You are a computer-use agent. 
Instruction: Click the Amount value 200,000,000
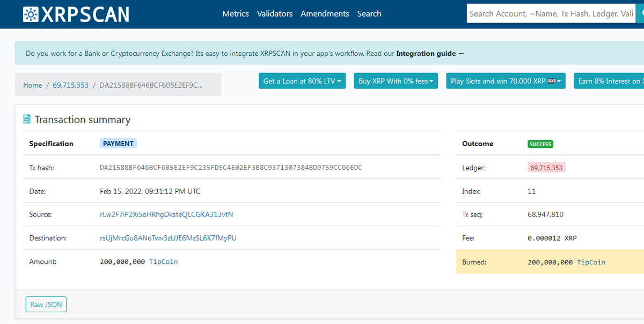pyautogui.click(x=123, y=262)
